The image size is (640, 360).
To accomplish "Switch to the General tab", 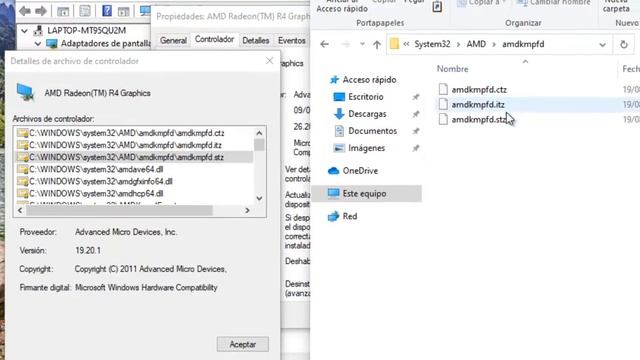I will [173, 40].
